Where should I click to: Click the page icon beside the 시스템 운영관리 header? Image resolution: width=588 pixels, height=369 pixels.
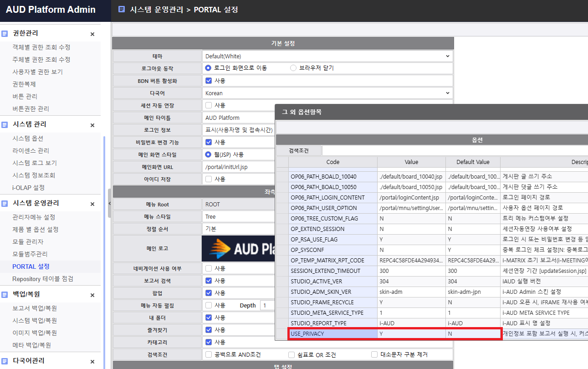click(x=121, y=9)
